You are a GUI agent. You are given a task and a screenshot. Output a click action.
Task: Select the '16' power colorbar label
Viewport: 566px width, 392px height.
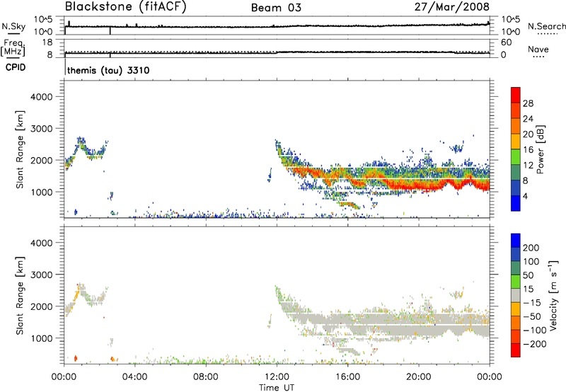point(528,150)
